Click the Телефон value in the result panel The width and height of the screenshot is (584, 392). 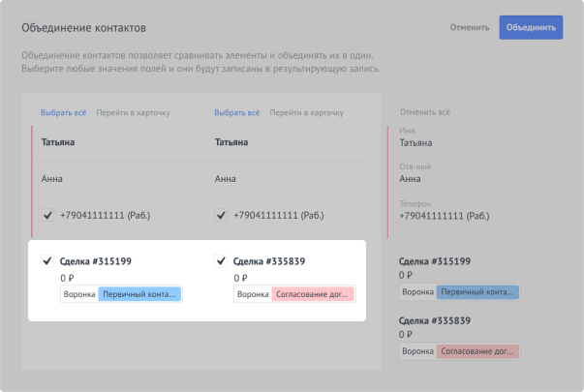[441, 215]
